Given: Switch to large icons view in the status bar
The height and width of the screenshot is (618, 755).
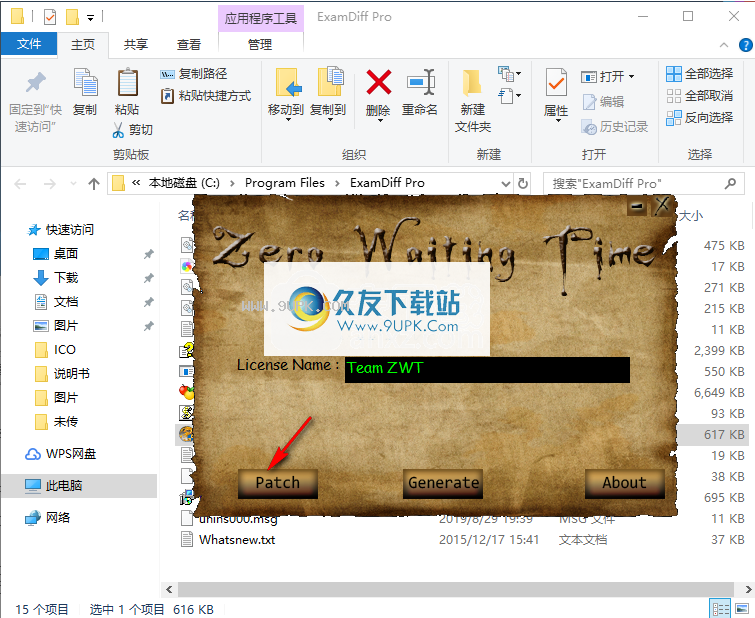Looking at the screenshot, I should coord(742,609).
